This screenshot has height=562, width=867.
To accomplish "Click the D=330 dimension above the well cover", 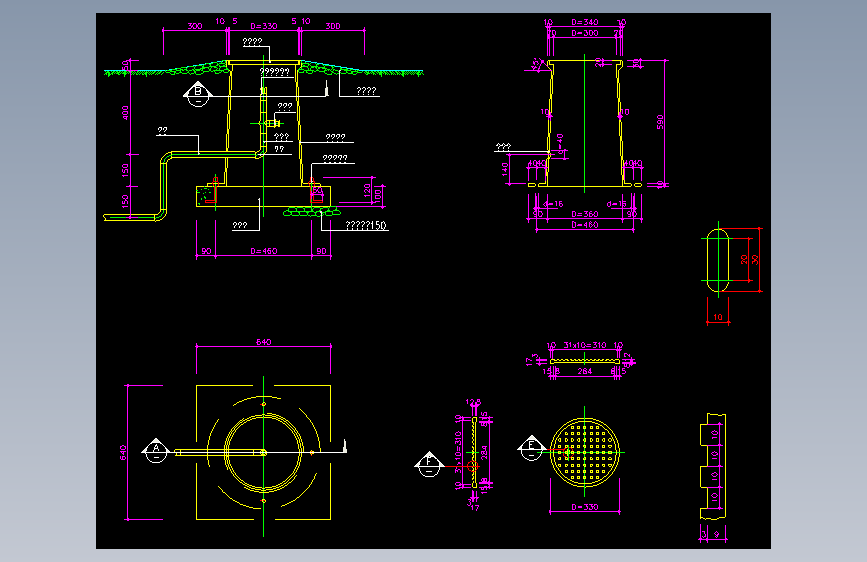I will (x=264, y=26).
